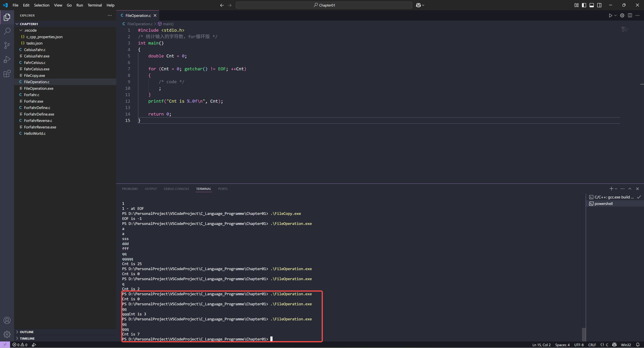This screenshot has width=644, height=348.
Task: Open the new terminal launch profile dropdown
Action: pos(616,189)
